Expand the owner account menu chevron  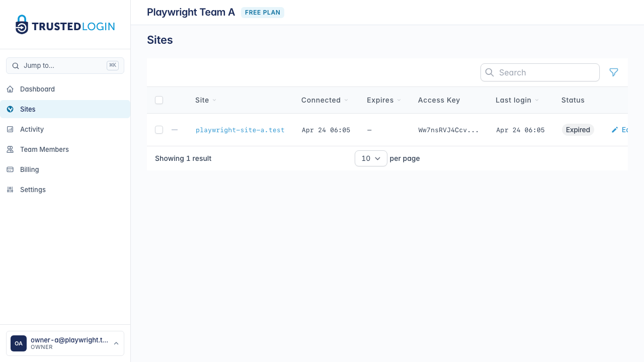[116, 343]
